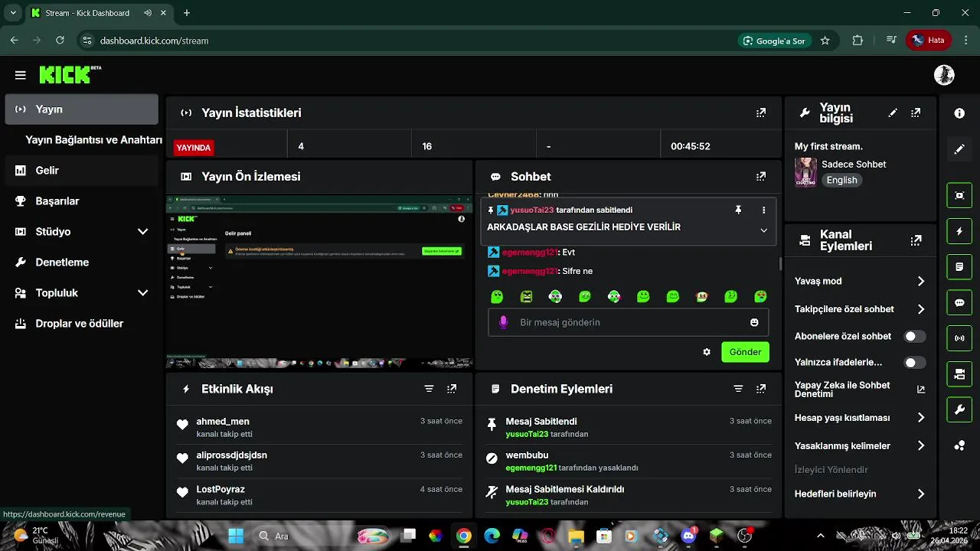This screenshot has width=980, height=551.
Task: Click the chat panel scrollbar
Action: pos(780,263)
